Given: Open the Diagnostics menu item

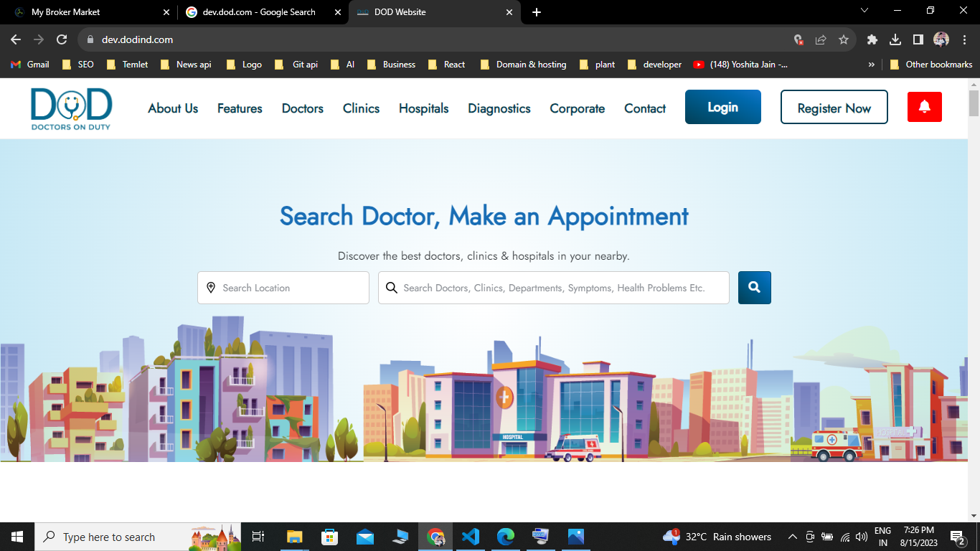Looking at the screenshot, I should pos(499,108).
